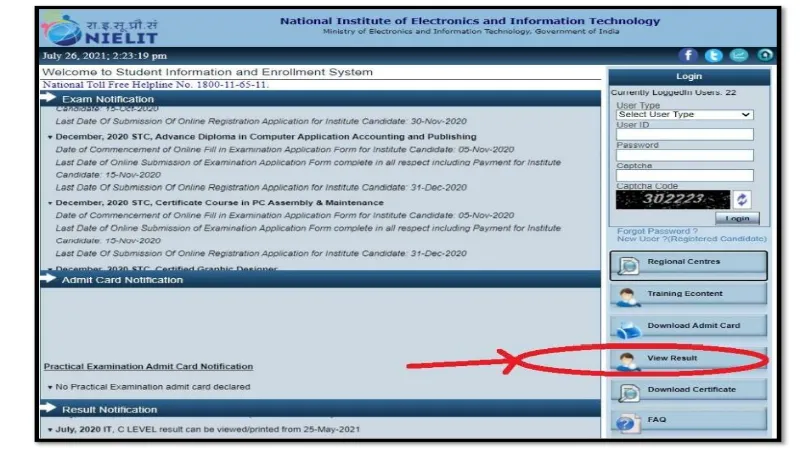Click the Admit Card Notification arrow icon
This screenshot has height=450, width=800.
(48, 279)
